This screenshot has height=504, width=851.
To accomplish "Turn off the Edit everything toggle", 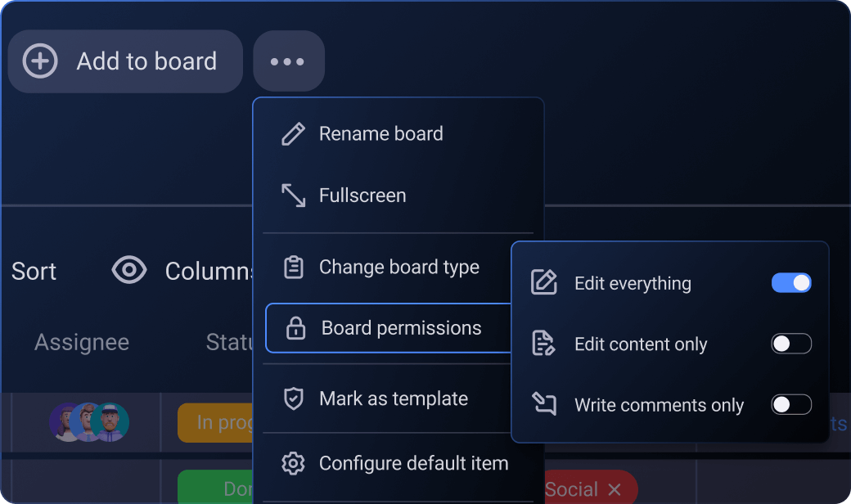I will [x=791, y=282].
